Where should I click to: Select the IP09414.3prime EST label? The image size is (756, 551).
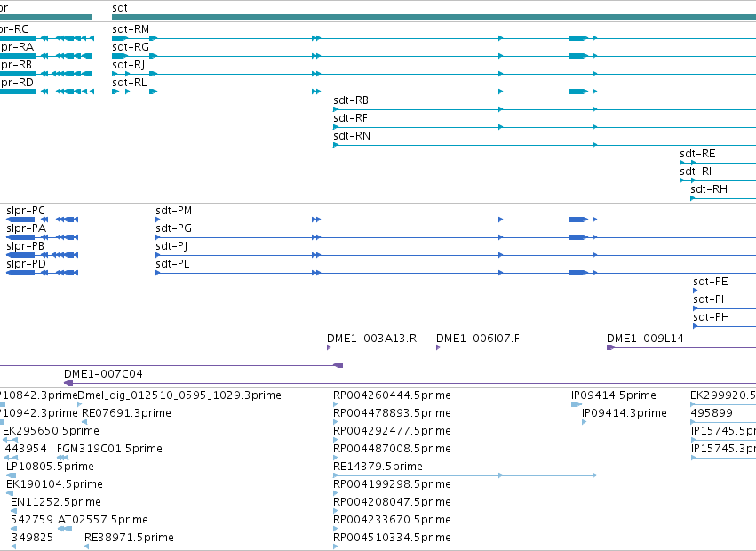[625, 413]
